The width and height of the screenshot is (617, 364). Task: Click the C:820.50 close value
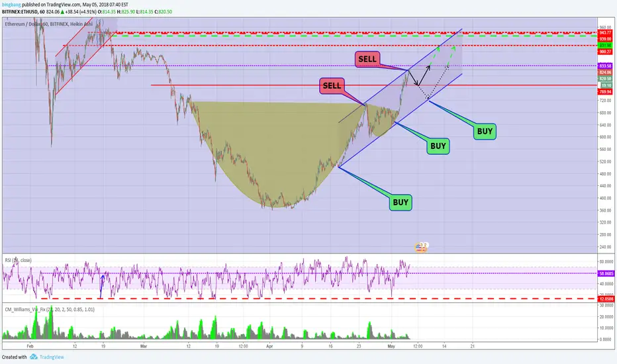tap(164, 12)
